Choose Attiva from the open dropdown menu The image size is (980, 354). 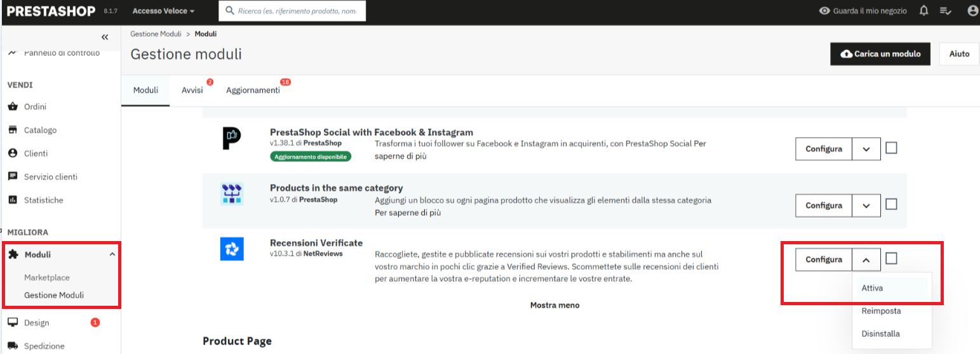point(872,288)
